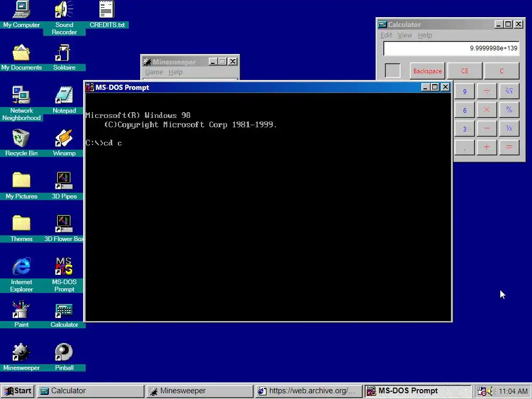Click the Minesweeper title bar mine icon
Image resolution: width=532 pixels, height=399 pixels.
click(x=147, y=62)
